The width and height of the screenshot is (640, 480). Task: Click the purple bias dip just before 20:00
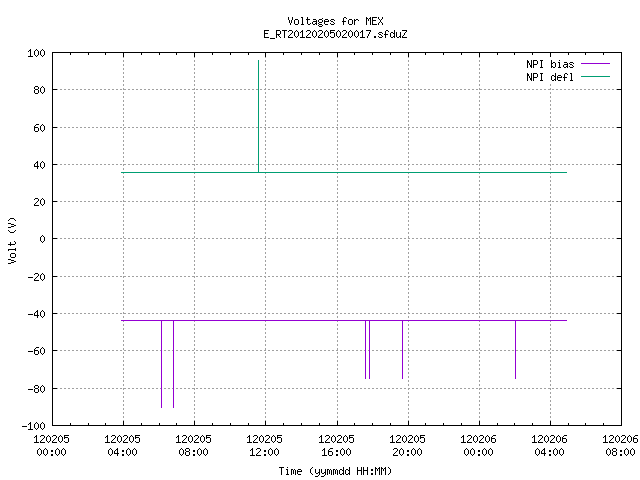coord(402,350)
